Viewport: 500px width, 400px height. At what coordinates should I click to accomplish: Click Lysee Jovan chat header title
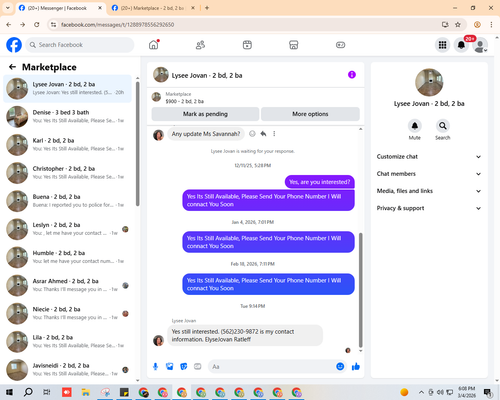207,75
